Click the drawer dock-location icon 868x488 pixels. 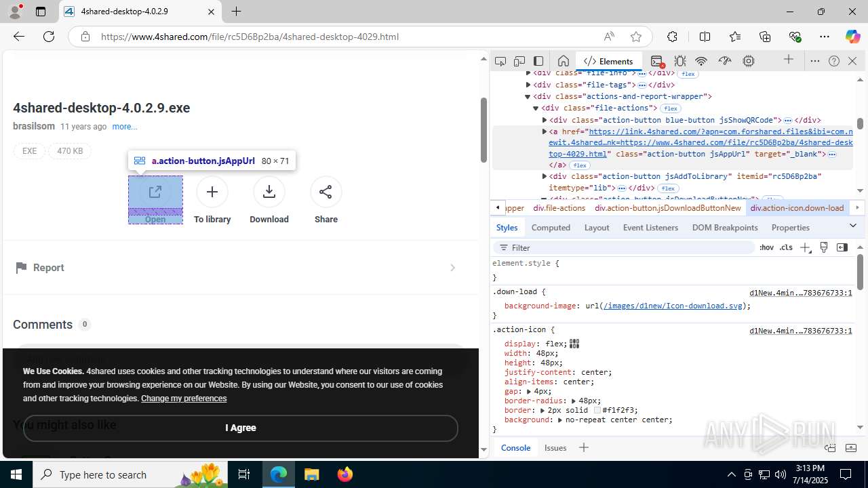click(x=830, y=448)
